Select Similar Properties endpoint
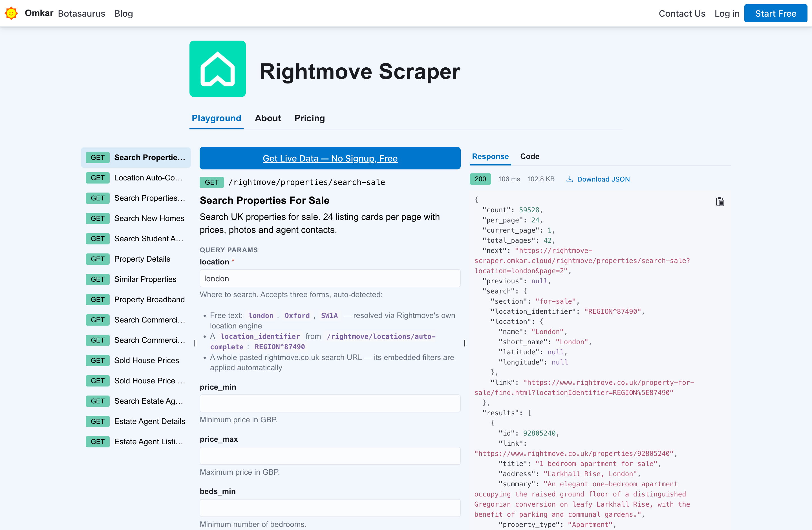This screenshot has height=530, width=812. 135,279
